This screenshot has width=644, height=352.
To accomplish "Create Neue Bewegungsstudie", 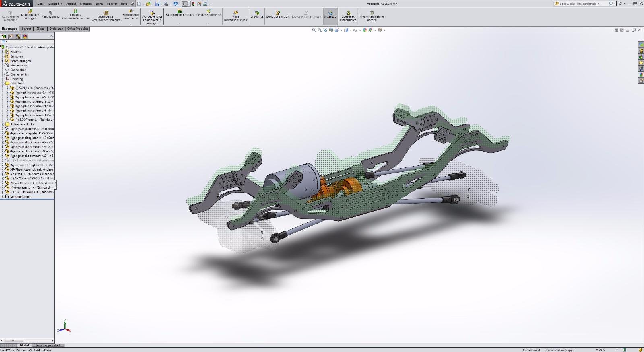I will point(236,16).
